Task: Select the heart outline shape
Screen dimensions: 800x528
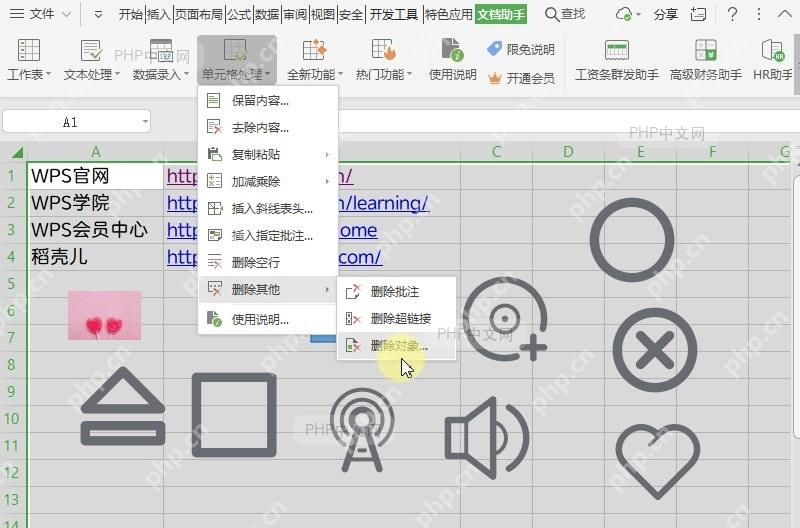Action: [658, 461]
